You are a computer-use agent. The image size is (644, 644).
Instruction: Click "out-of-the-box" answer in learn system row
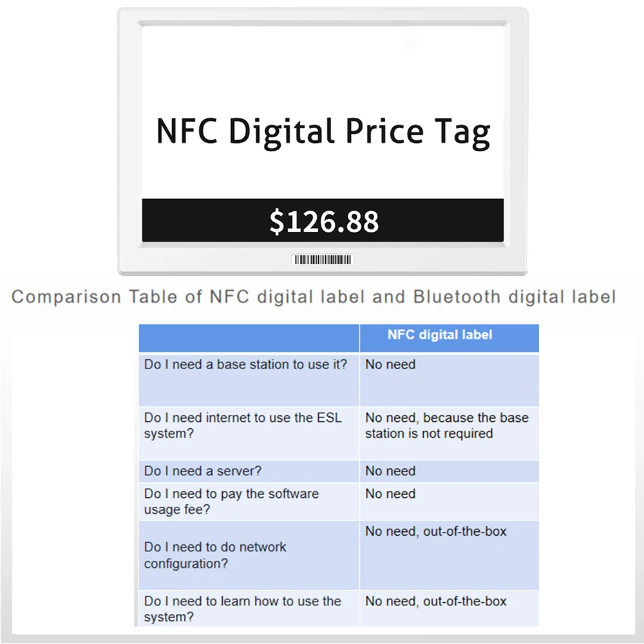pos(465,601)
